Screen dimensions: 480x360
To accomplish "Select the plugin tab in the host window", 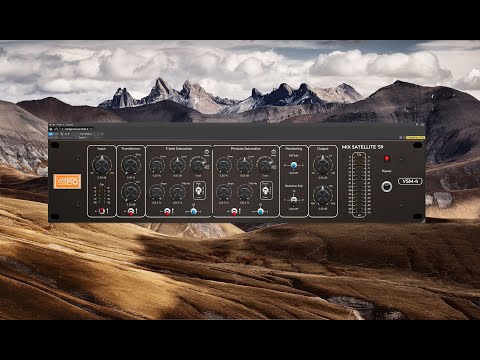I will click(x=76, y=129).
